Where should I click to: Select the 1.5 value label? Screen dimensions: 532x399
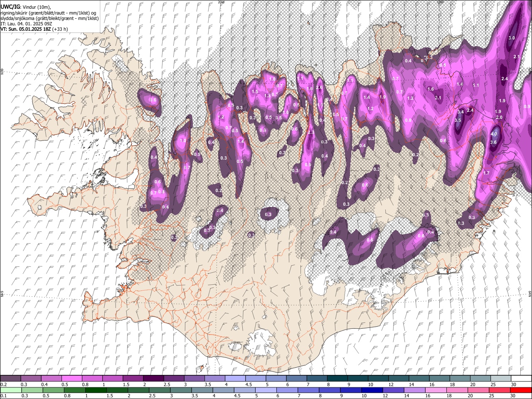click(x=255, y=91)
